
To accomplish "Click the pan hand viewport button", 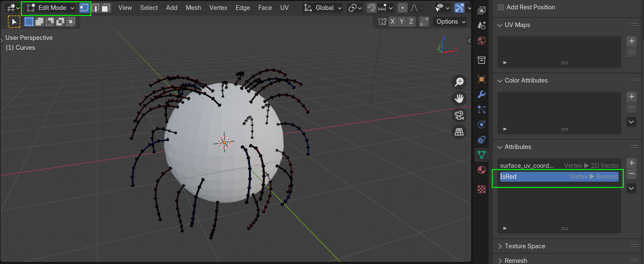I will (459, 98).
